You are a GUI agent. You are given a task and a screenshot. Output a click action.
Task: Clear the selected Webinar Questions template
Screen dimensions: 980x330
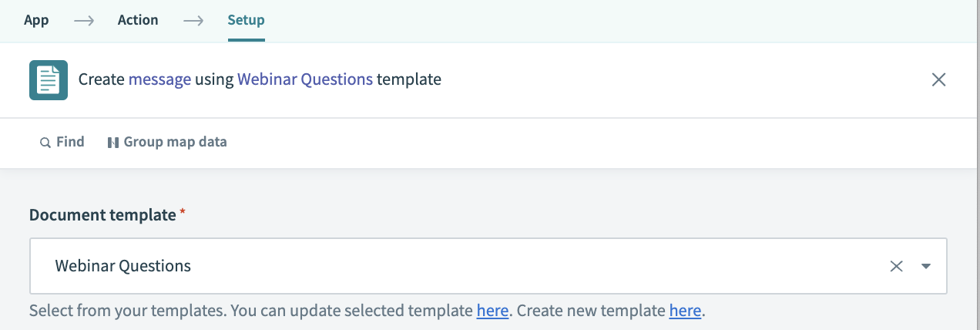[896, 266]
